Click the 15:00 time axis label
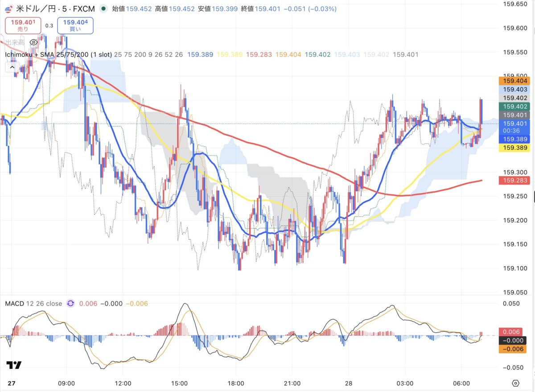This screenshot has width=535, height=392. pyautogui.click(x=179, y=383)
